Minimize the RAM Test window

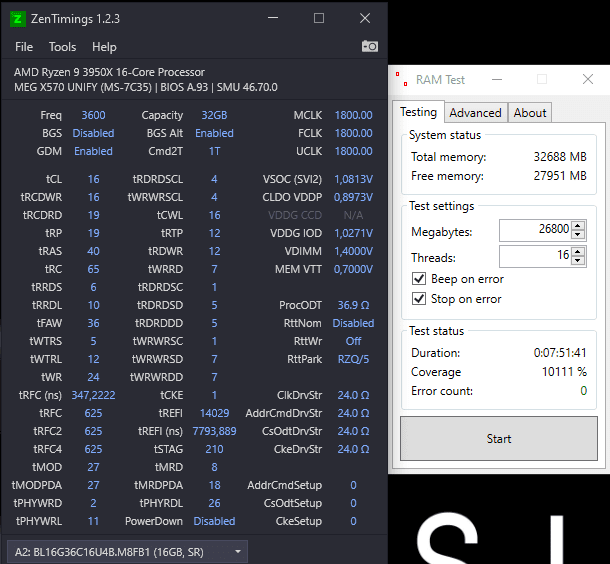tap(497, 79)
